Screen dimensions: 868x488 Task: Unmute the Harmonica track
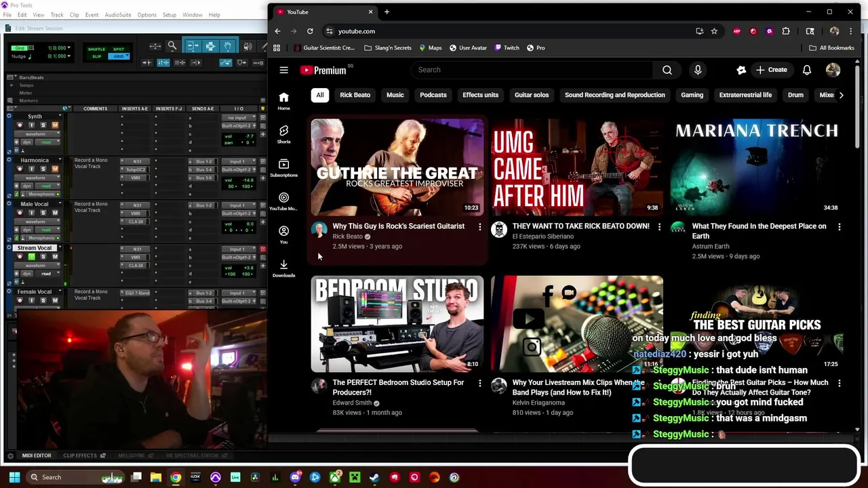coord(55,169)
